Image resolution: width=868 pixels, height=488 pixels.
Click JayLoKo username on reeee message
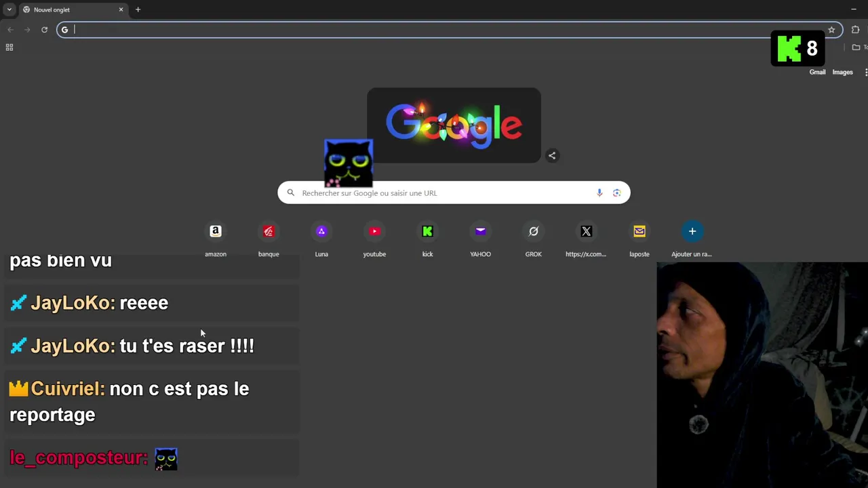72,303
